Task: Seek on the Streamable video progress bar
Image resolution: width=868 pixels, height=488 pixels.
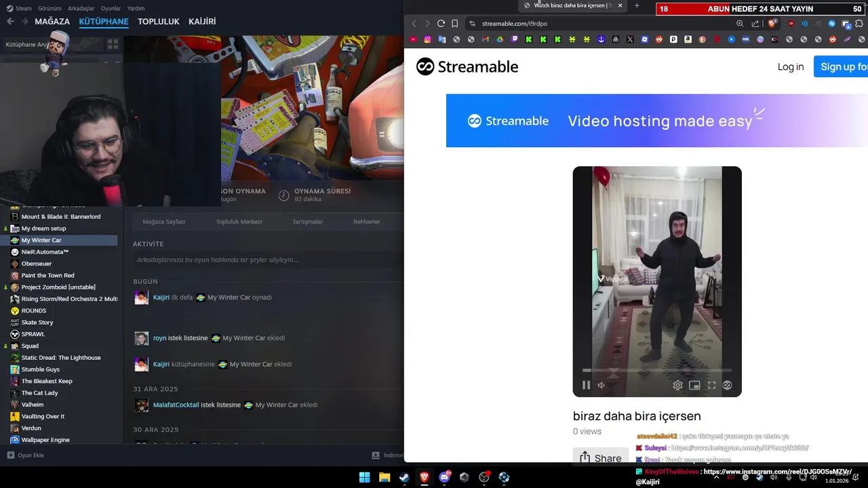Action: [657, 370]
